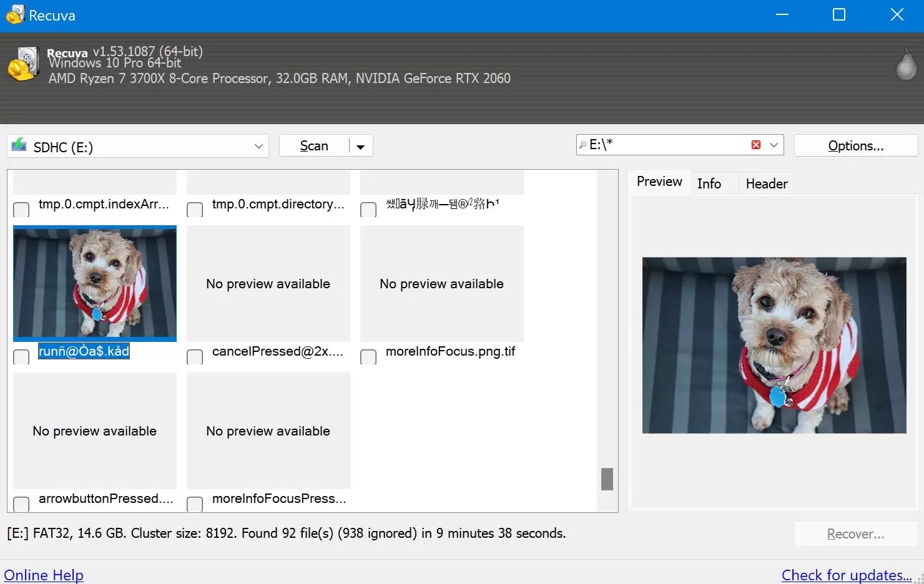
Task: Open the E:\* filename filter dropdown
Action: coord(774,144)
